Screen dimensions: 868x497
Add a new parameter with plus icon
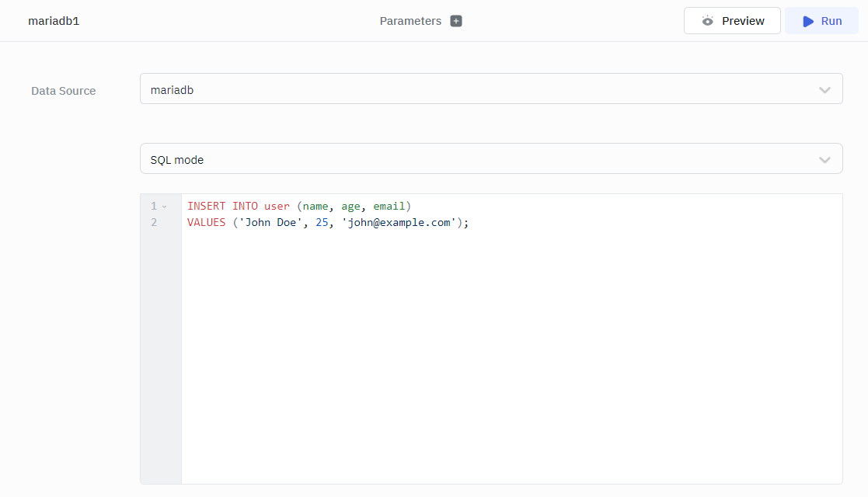click(x=456, y=21)
